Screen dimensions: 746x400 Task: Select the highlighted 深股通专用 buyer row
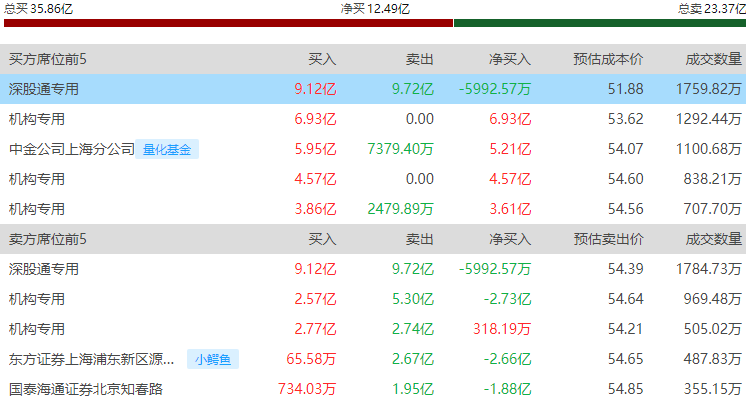coord(373,89)
